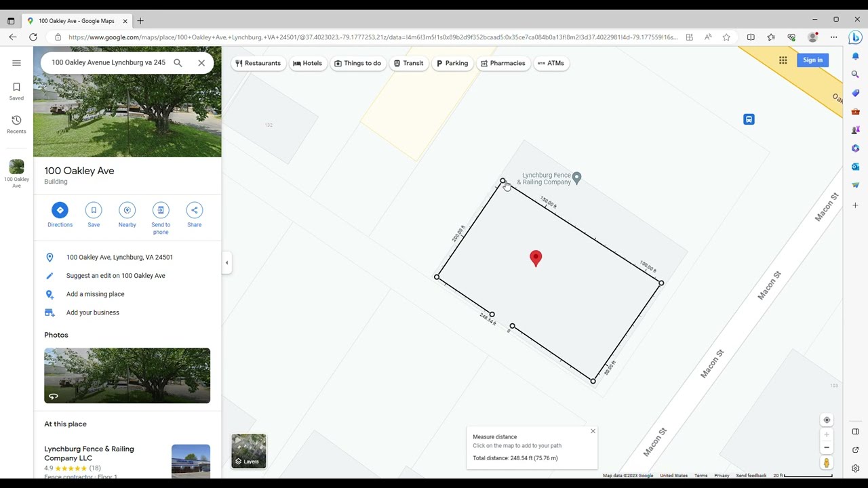The height and width of the screenshot is (488, 868).
Task: Get Directions to 100 Oakley Ave
Action: (x=60, y=214)
